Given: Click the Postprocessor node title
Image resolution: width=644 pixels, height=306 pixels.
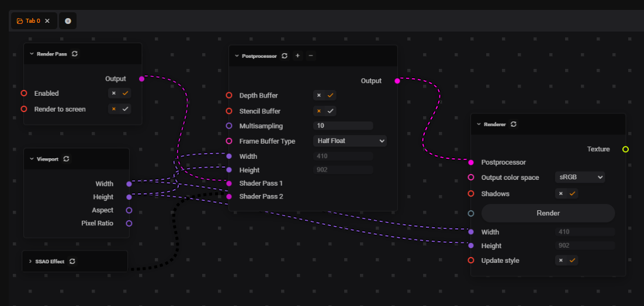Looking at the screenshot, I should coord(259,56).
